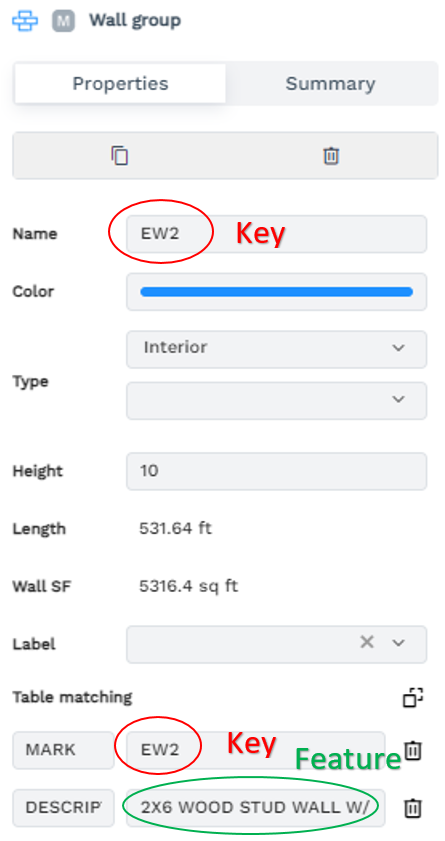Open the Interior type dropdown
The image size is (445, 841).
pyautogui.click(x=277, y=349)
